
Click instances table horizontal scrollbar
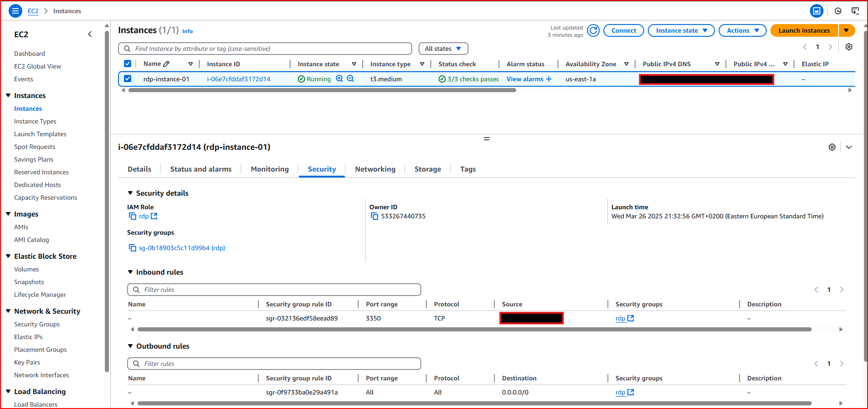(x=322, y=90)
